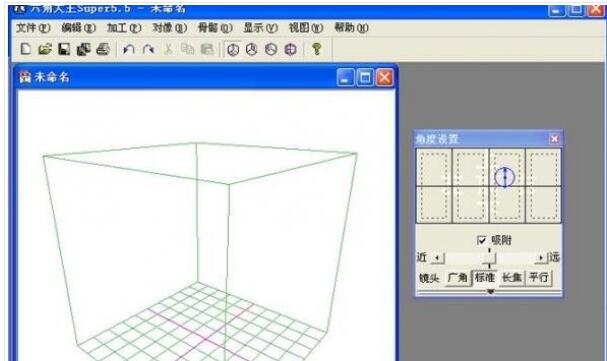This screenshot has width=607, height=361.
Task: Select the 平行 parallel projection button
Action: click(538, 278)
